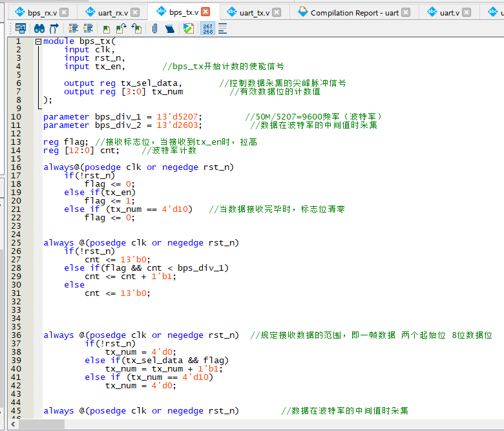Jump to the next bookmark
Image resolution: width=504 pixels, height=431 pixels.
121,28
